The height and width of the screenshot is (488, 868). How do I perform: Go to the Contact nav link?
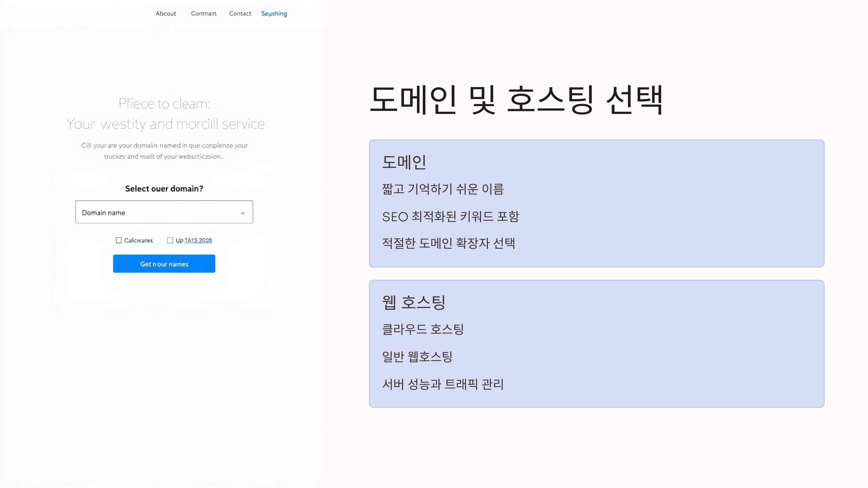click(240, 13)
